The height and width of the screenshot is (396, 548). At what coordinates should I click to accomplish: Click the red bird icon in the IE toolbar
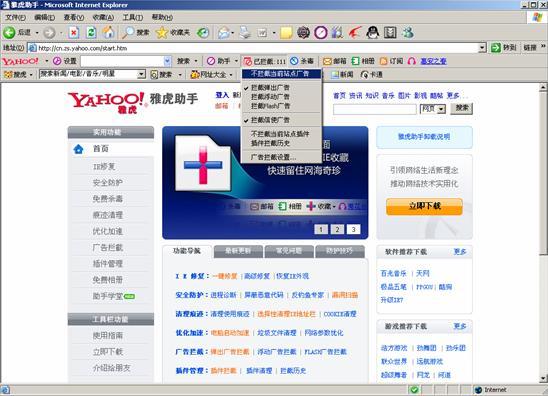355,33
